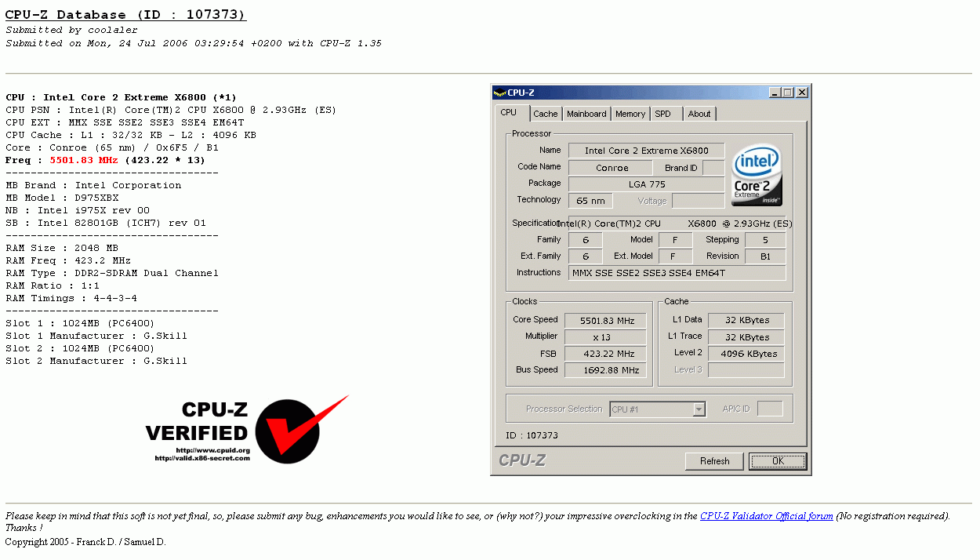This screenshot has height=560, width=980.
Task: Click the L1 Data value 32 KBytes
Action: pos(746,320)
